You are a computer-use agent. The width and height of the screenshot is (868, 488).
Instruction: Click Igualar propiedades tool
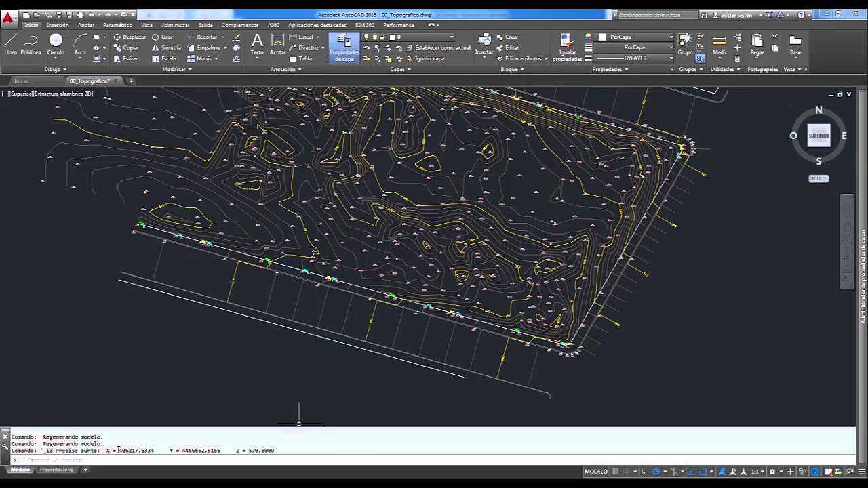tap(567, 47)
